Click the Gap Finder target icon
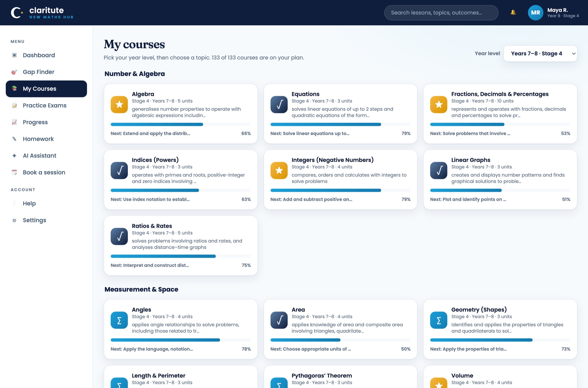Screen dimensions: 588x388 coord(14,72)
